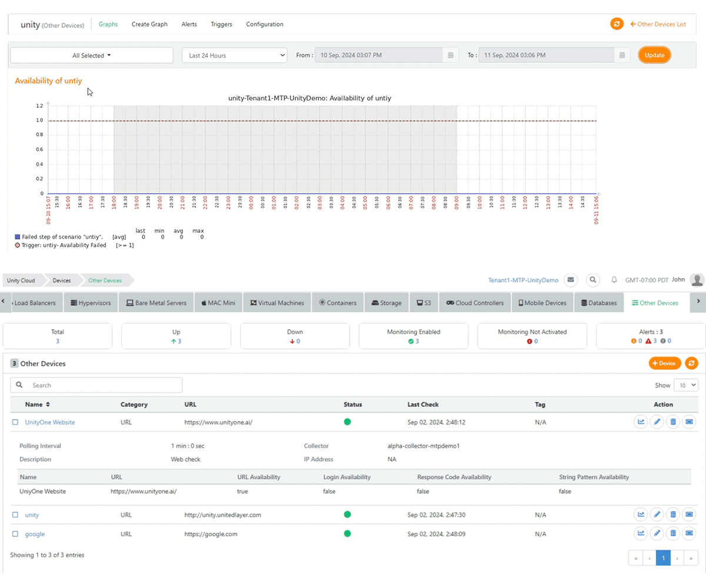Select the checkbox next to UnityOne Website
The image size is (706, 588).
[16, 422]
